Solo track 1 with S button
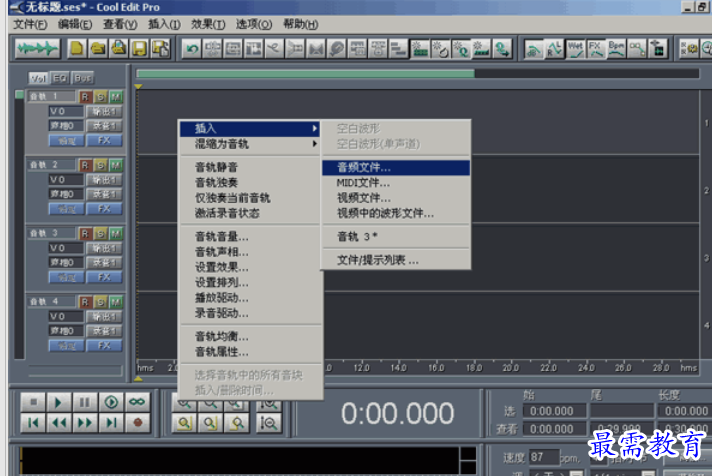Image resolution: width=712 pixels, height=476 pixels. coord(100,97)
